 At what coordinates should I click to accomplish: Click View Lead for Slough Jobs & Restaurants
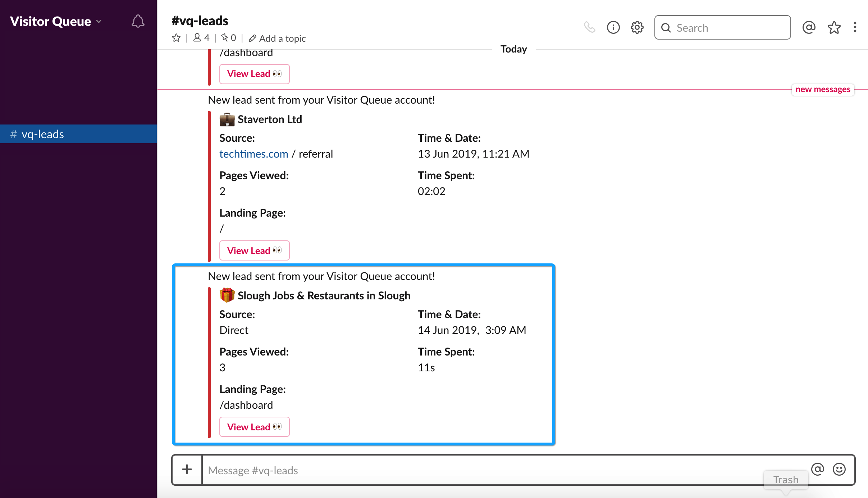(x=254, y=427)
